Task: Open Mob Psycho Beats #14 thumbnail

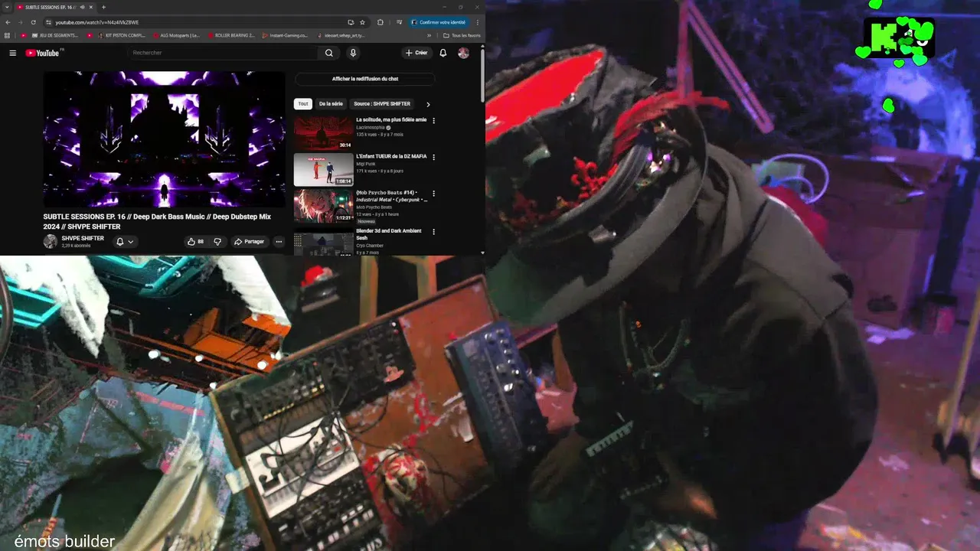Action: point(324,206)
